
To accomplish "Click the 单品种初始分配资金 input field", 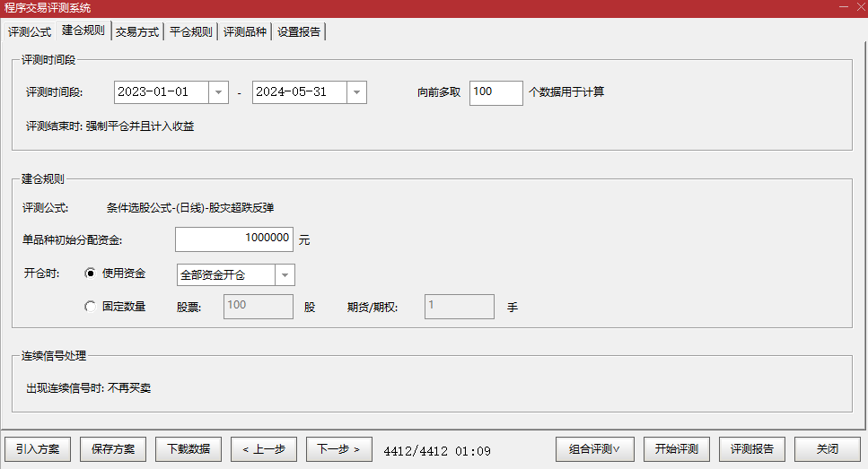I will tap(234, 239).
